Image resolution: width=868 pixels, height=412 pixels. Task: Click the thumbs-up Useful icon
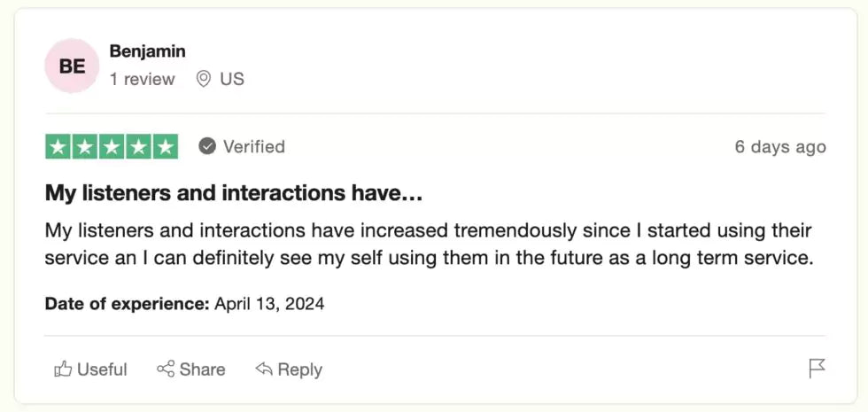click(x=63, y=369)
